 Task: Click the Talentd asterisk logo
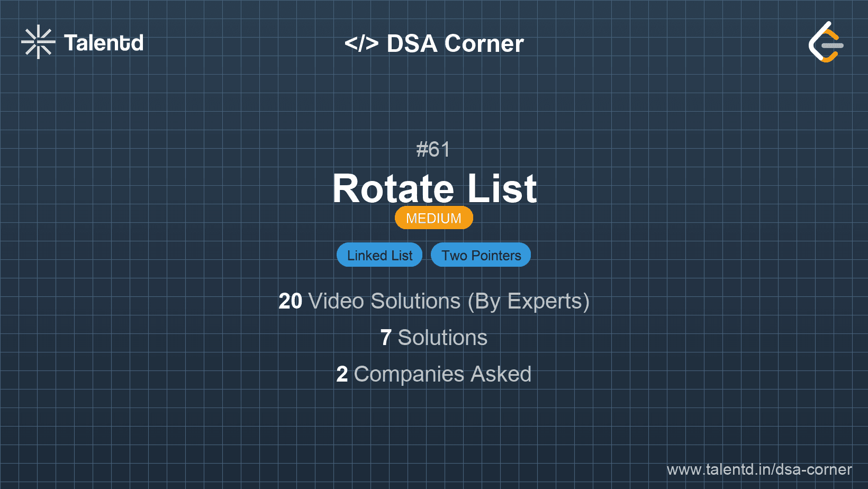(38, 42)
